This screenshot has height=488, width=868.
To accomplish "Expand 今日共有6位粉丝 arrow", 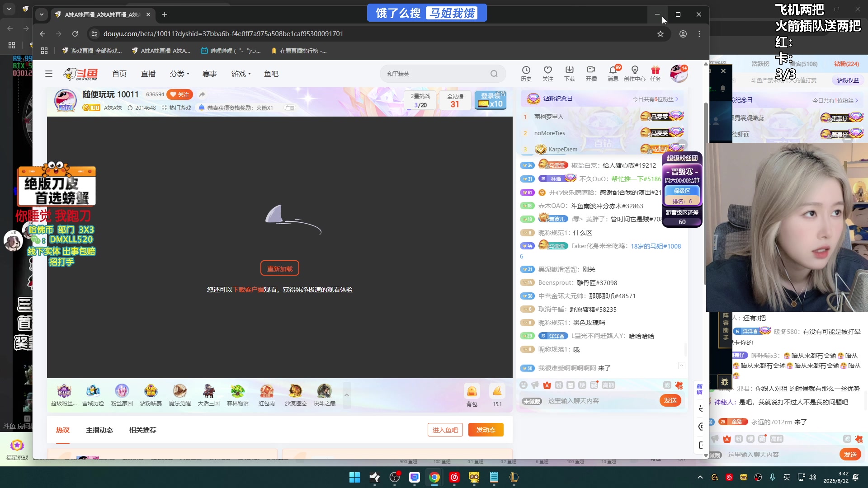I will (x=677, y=99).
